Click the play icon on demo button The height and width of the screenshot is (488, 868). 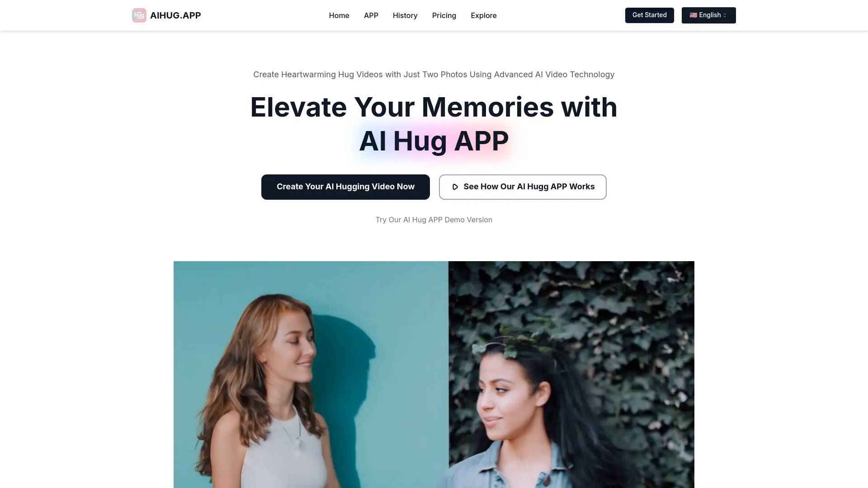[455, 187]
